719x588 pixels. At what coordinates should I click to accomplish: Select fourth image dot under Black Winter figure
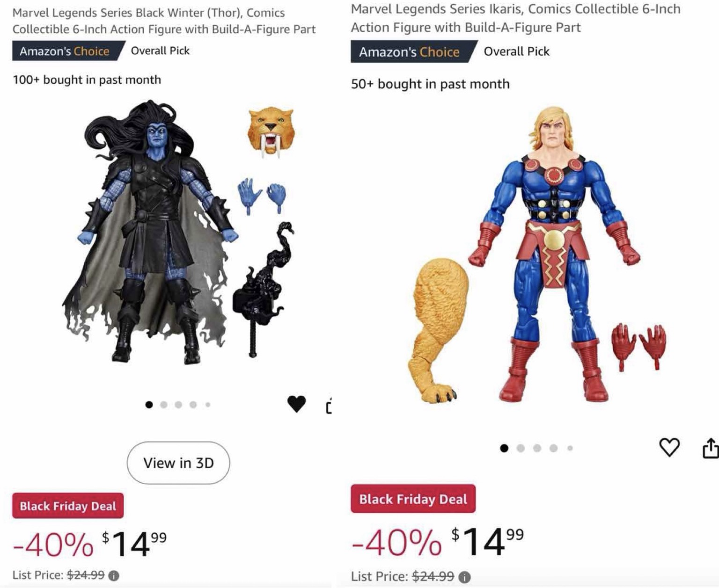(x=193, y=405)
